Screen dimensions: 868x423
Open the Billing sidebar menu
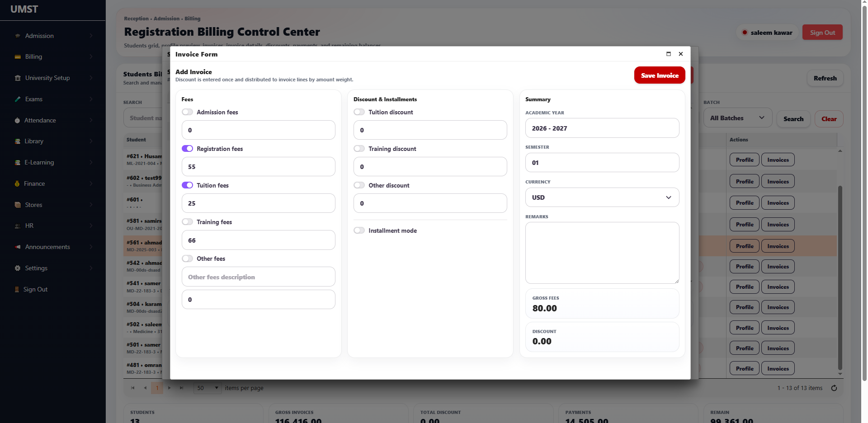click(x=53, y=56)
